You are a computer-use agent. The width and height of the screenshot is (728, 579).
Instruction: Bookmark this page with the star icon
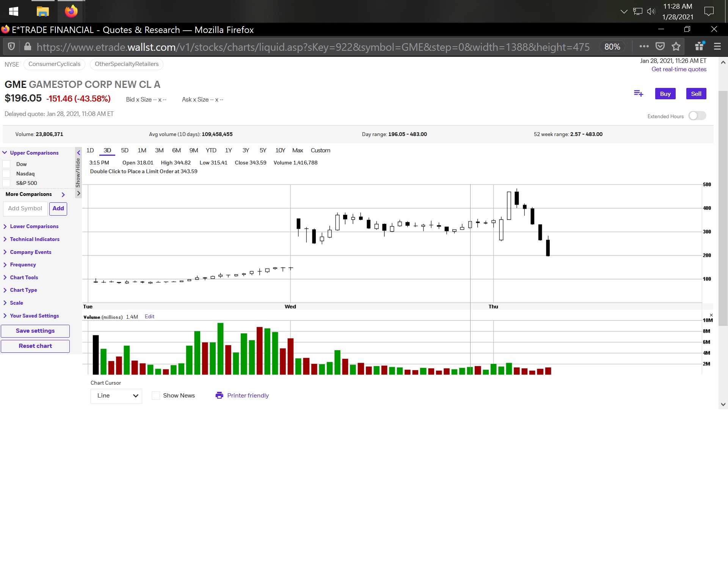(x=676, y=47)
